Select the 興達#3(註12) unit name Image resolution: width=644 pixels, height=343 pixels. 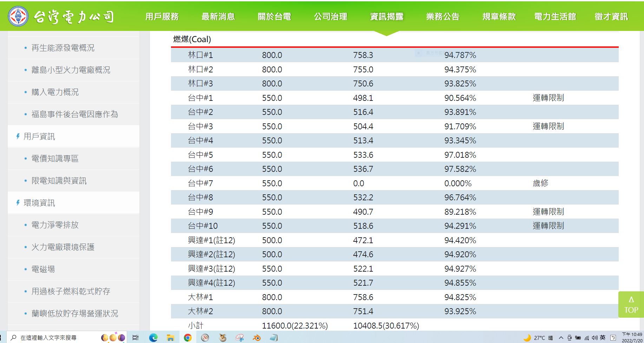click(211, 268)
